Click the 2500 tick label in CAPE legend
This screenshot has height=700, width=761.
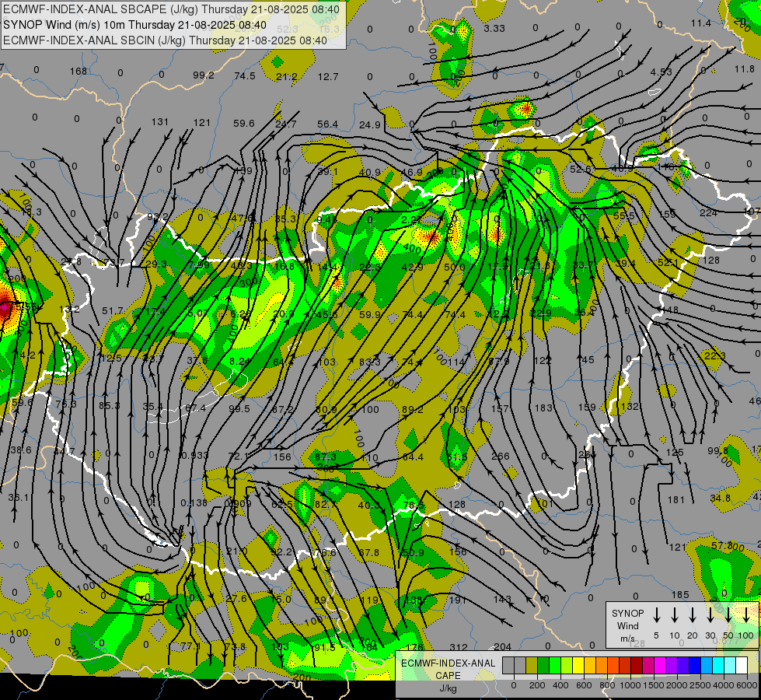pos(700,685)
